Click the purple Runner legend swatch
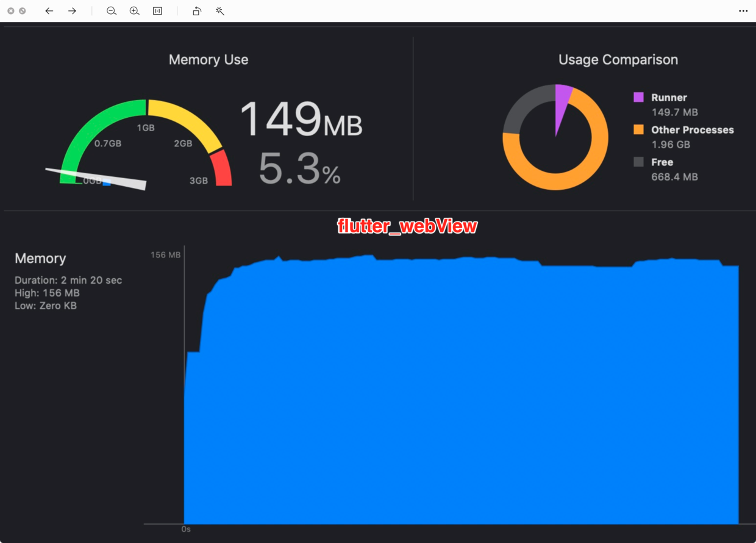Screen dimensions: 756x543 (x=638, y=97)
